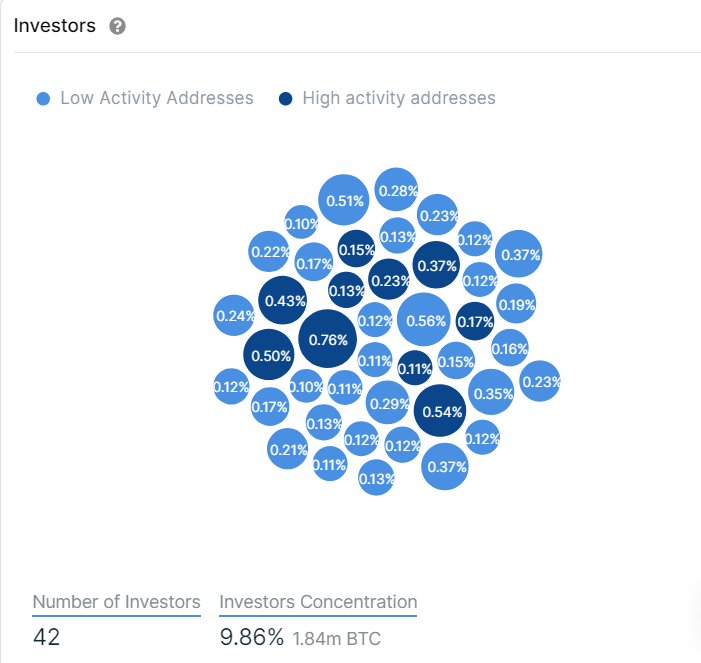Click the 0.19% bubble
701x663 pixels.
[x=516, y=304]
